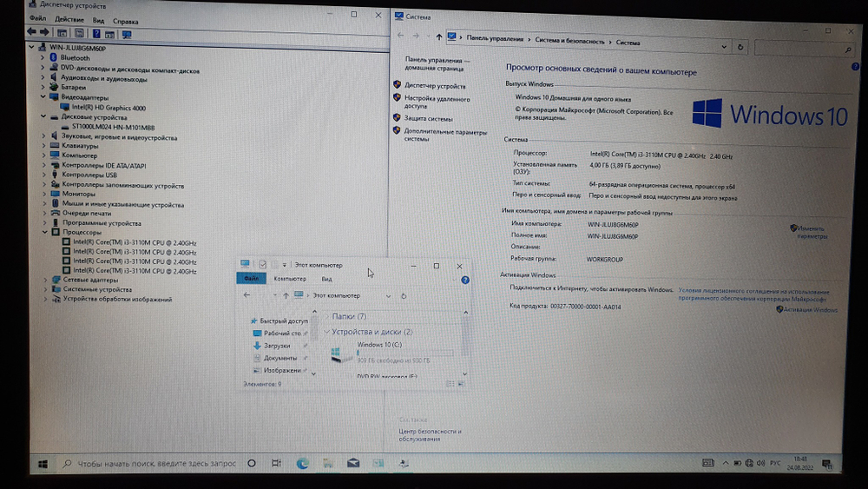Image resolution: width=868 pixels, height=489 pixels.
Task: Click the Explorer help question mark icon
Action: pyautogui.click(x=465, y=281)
